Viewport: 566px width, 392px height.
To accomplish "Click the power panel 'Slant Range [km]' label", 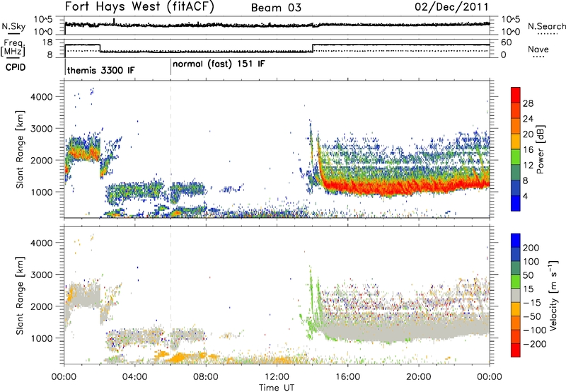I will click(20, 149).
